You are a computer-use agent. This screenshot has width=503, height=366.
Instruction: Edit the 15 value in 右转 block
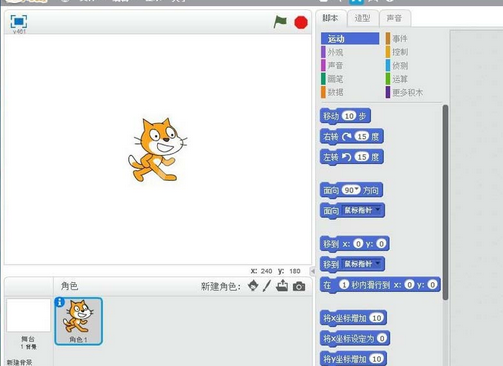point(362,136)
